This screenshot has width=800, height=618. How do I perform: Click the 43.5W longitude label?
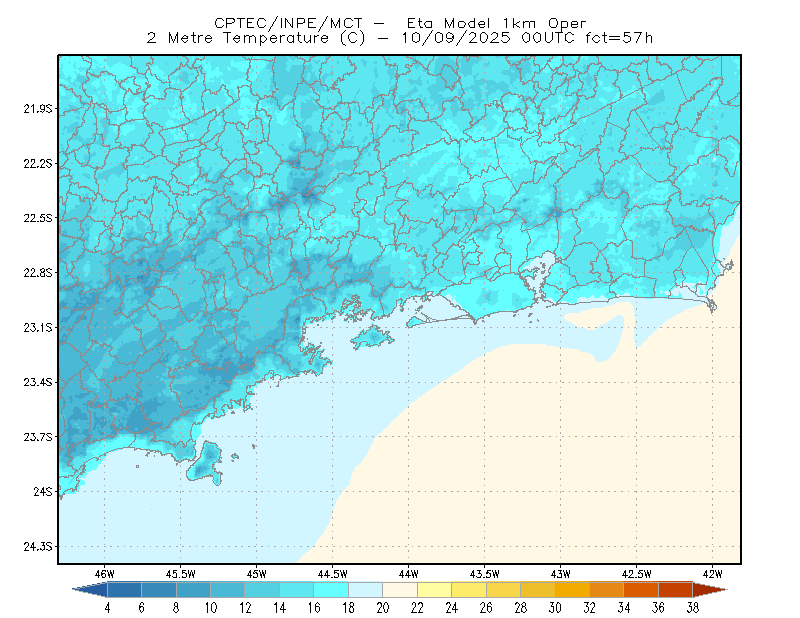(x=485, y=574)
